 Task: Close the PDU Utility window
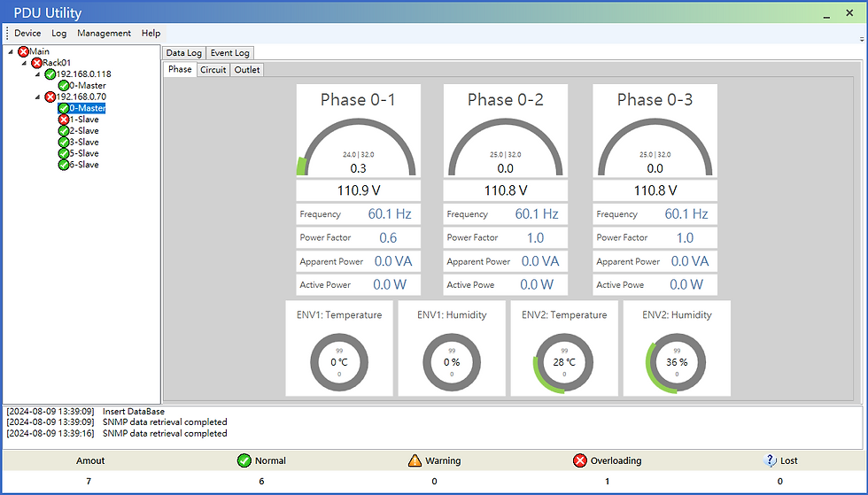point(849,12)
